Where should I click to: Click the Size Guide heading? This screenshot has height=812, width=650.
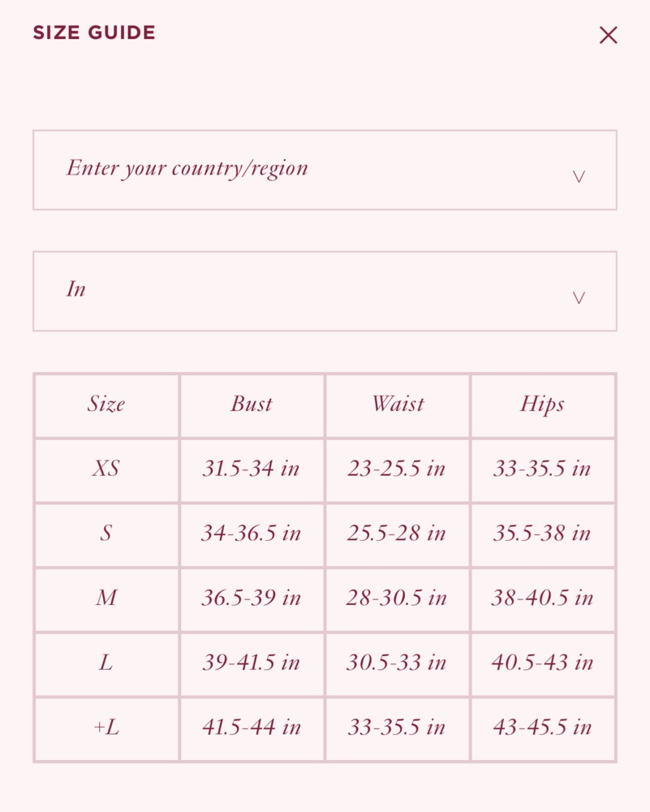click(x=94, y=33)
